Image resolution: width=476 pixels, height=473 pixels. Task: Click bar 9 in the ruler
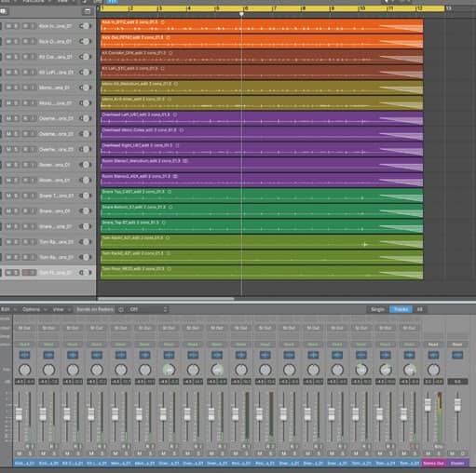tap(332, 8)
